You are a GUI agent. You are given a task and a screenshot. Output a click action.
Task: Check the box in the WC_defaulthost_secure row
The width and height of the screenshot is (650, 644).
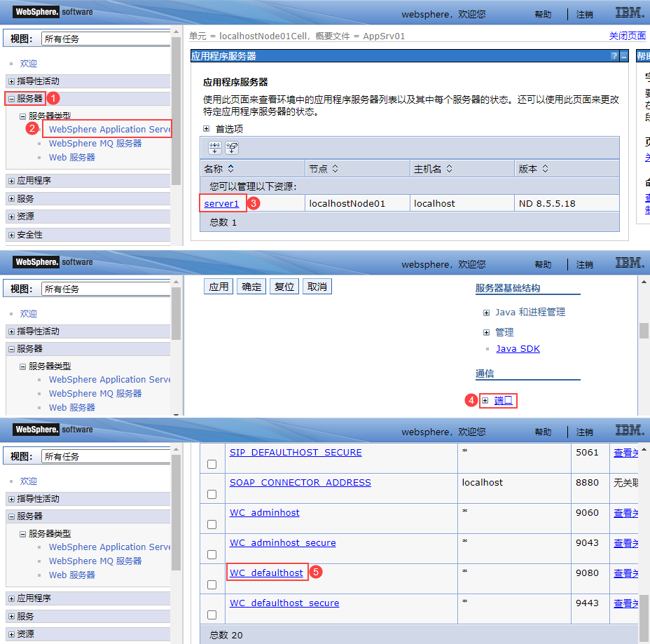(212, 615)
